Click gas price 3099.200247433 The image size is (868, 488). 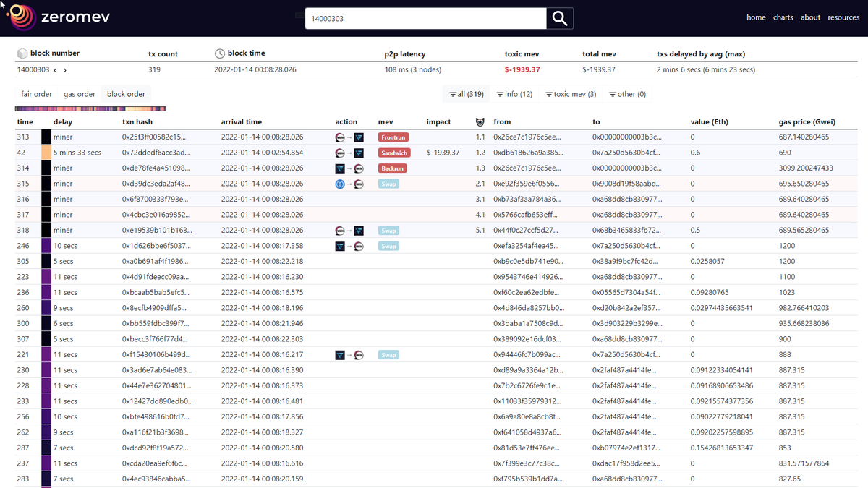pyautogui.click(x=806, y=168)
